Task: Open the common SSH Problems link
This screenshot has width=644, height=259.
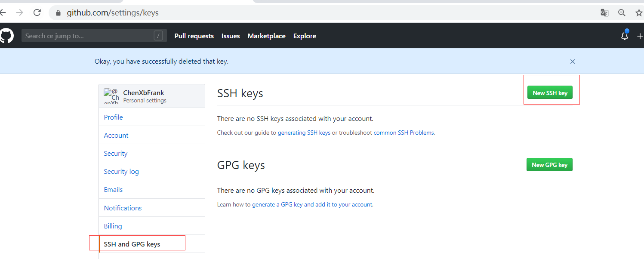Action: click(404, 133)
